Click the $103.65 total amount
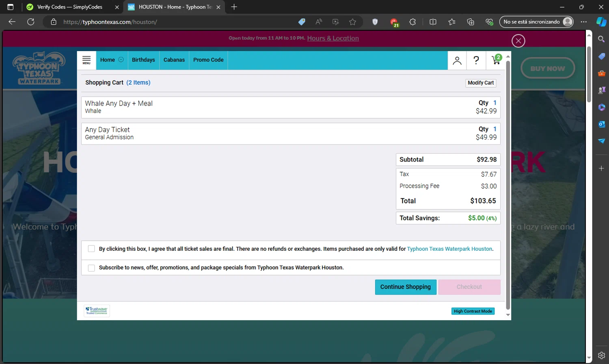609x364 pixels. (483, 201)
